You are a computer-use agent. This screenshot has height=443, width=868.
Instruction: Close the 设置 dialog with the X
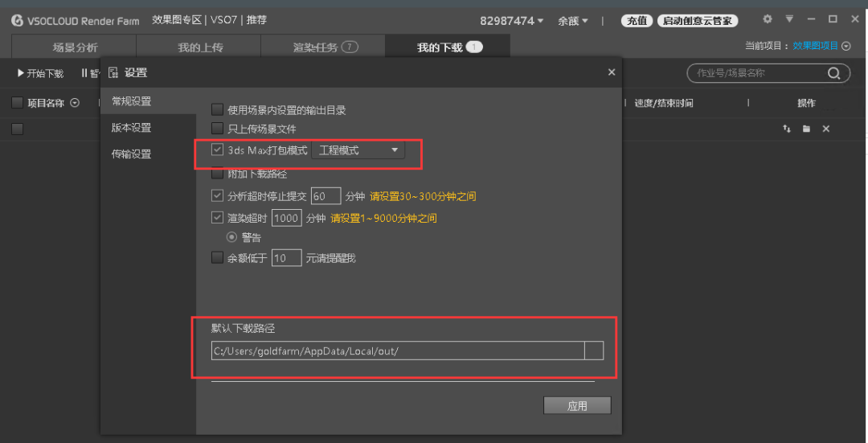(x=612, y=72)
